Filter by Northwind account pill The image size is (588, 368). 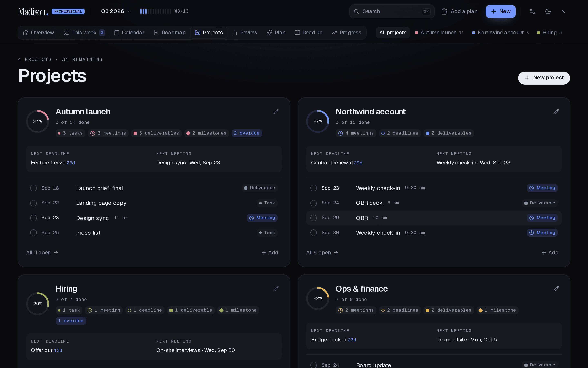click(500, 33)
